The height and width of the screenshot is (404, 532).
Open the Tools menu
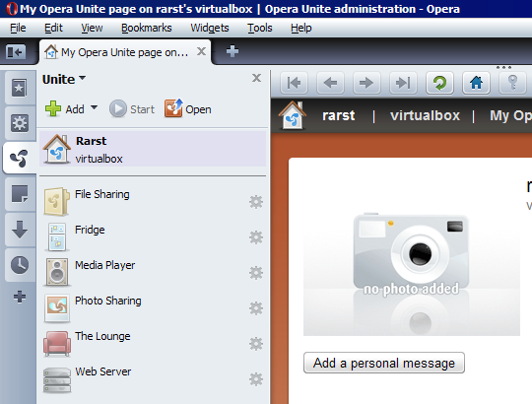pos(259,28)
